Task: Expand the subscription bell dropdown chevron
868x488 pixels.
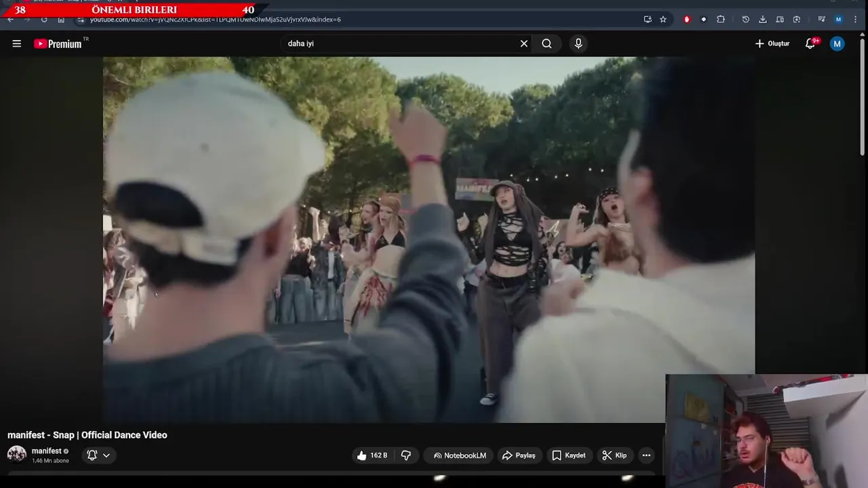Action: point(106,455)
